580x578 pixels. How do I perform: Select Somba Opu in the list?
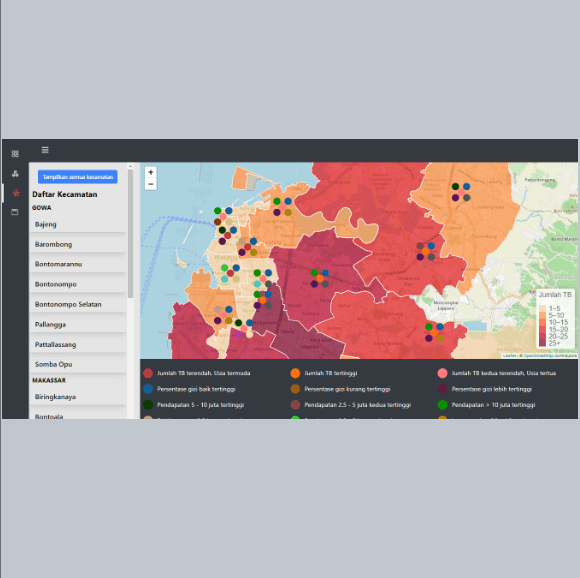(x=78, y=364)
